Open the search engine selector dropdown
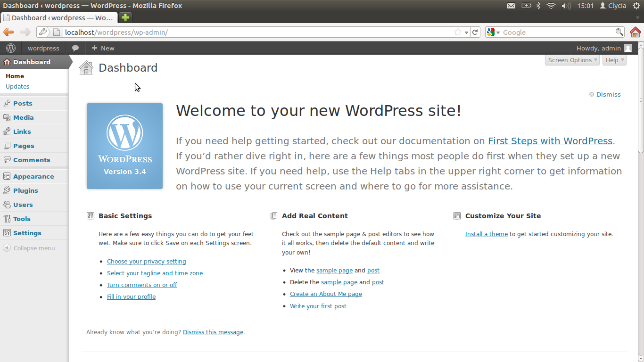This screenshot has height=362, width=644. pyautogui.click(x=493, y=32)
